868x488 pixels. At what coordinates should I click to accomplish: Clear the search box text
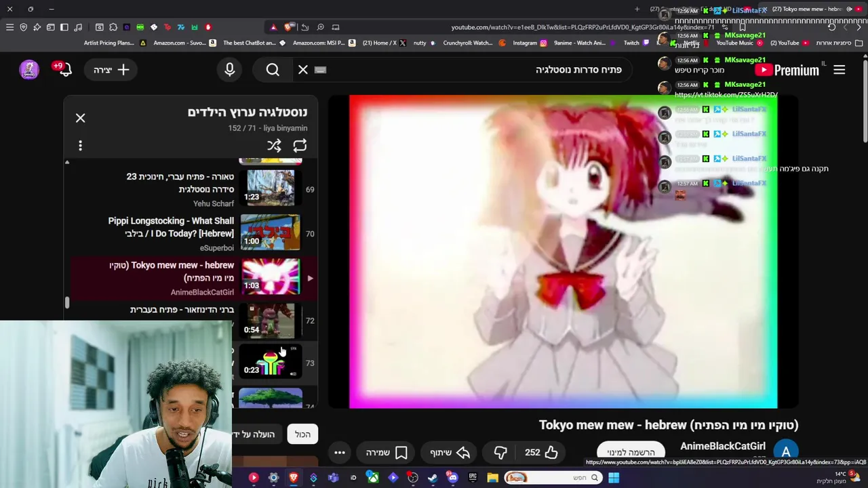tap(303, 70)
